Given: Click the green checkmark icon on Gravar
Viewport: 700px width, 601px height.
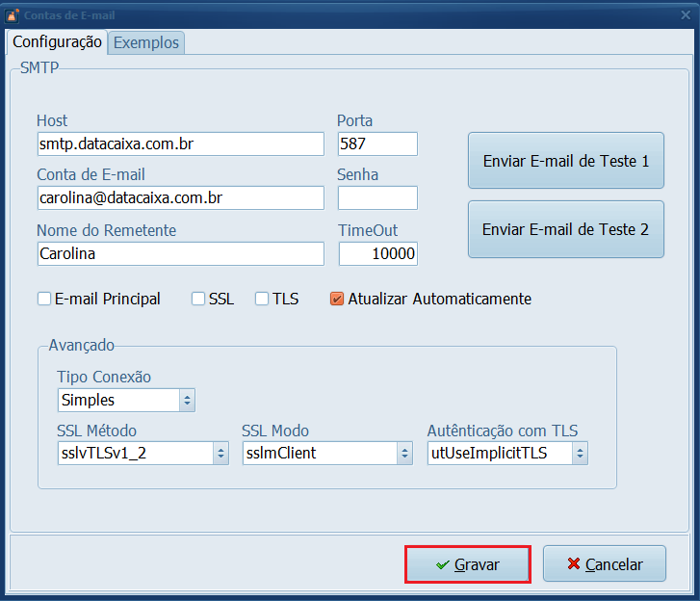Looking at the screenshot, I should tap(442, 565).
